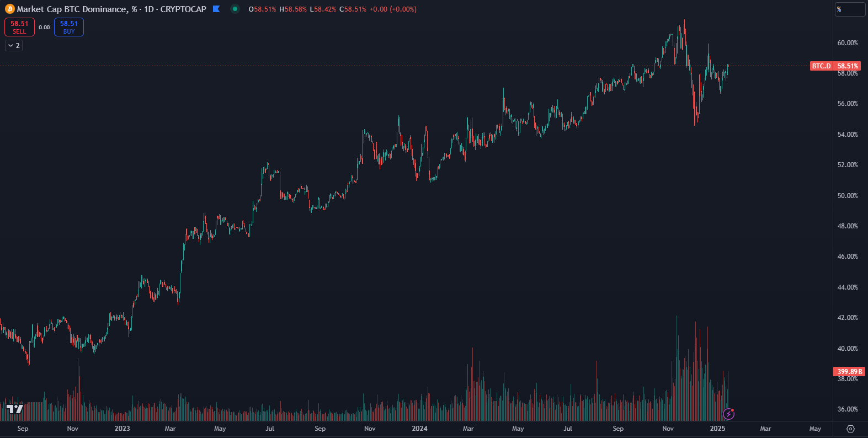Screen dimensions: 868x438
Task: Click the Nov label just before 2025
Action: (x=668, y=429)
